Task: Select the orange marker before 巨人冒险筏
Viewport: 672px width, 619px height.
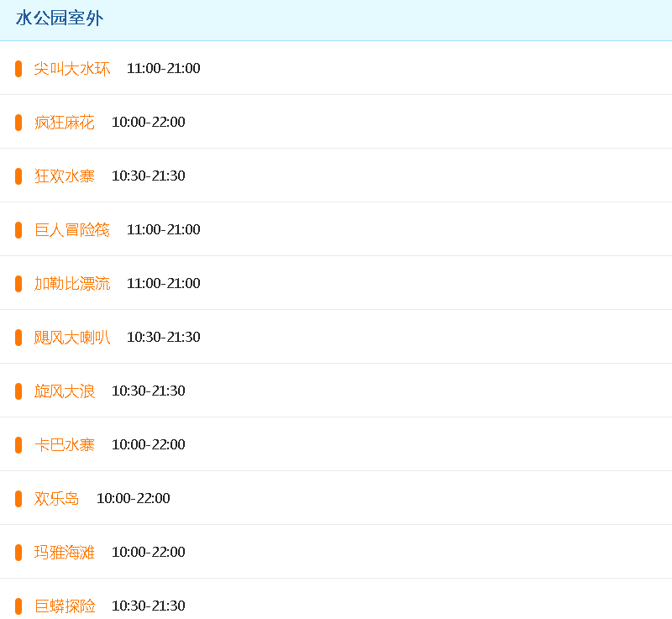Action: pyautogui.click(x=18, y=230)
